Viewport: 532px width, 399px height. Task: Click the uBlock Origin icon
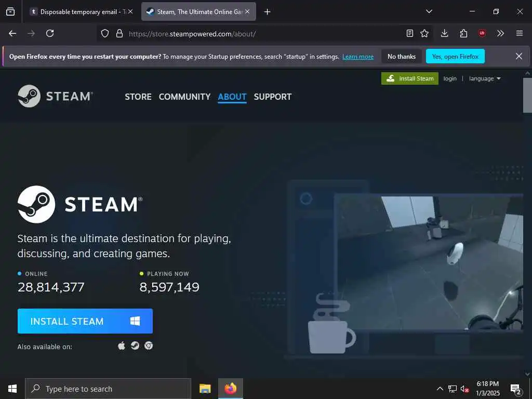[x=482, y=33]
